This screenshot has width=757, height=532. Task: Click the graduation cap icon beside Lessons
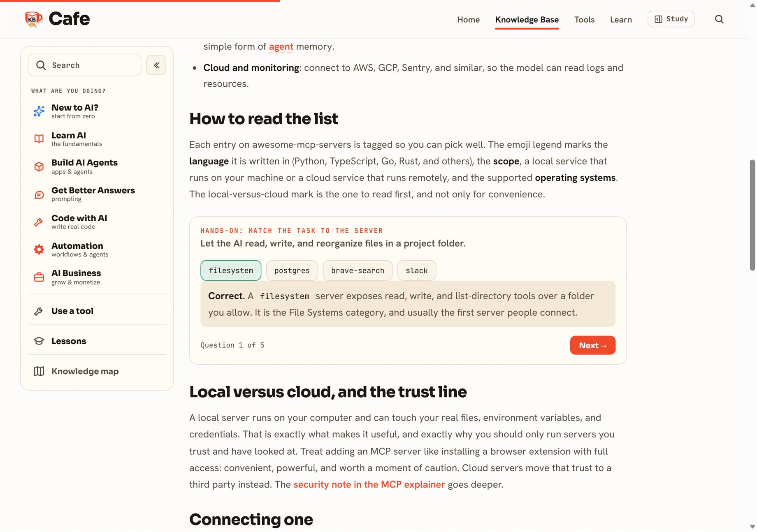click(x=39, y=341)
